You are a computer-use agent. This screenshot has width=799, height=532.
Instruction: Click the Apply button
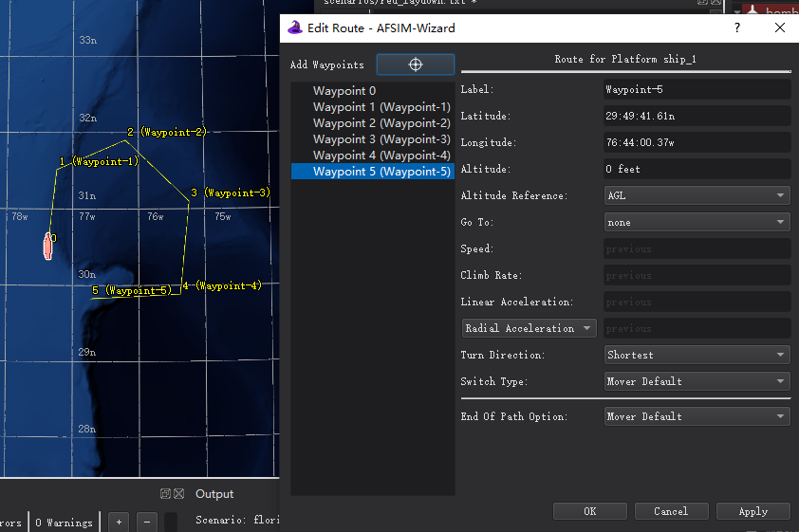click(753, 511)
